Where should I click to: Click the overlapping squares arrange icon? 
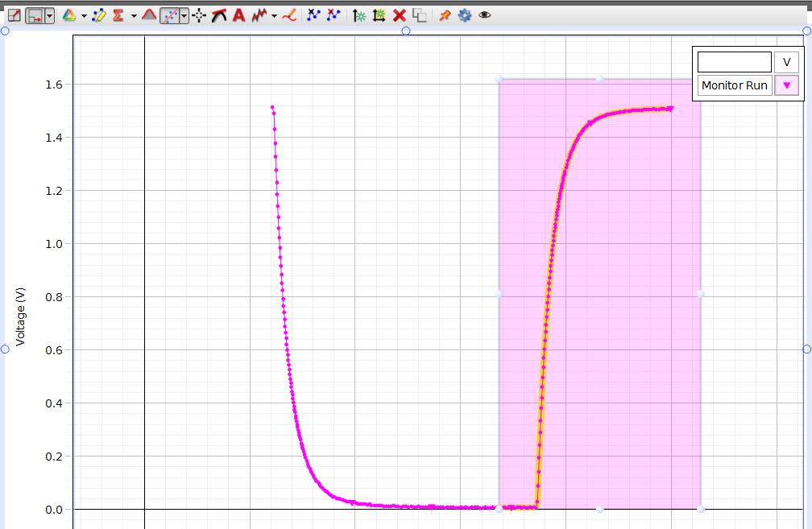click(420, 15)
